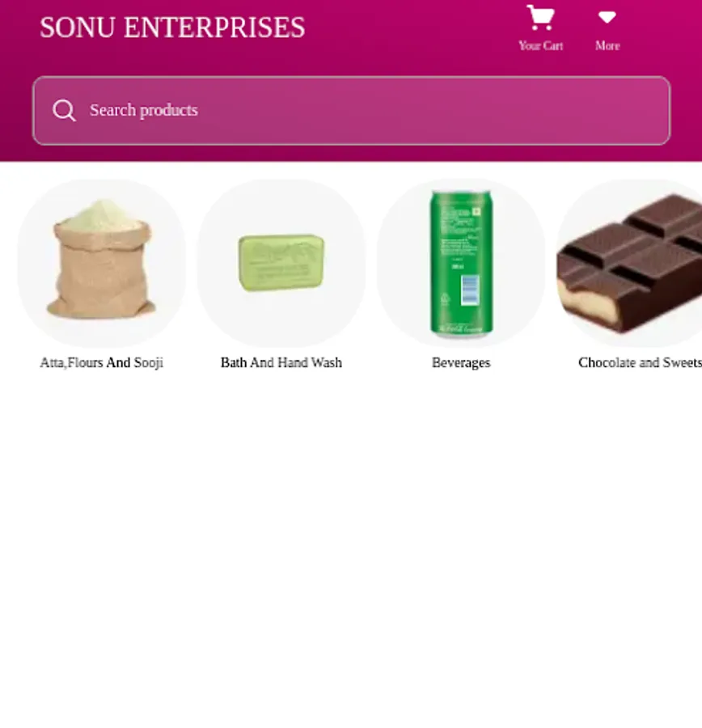Open the shopping cart icon
Viewport: 702px width, 728px height.
[x=540, y=18]
